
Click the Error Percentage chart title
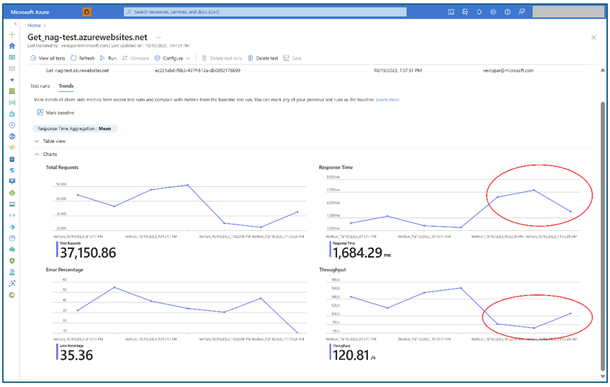click(x=65, y=270)
